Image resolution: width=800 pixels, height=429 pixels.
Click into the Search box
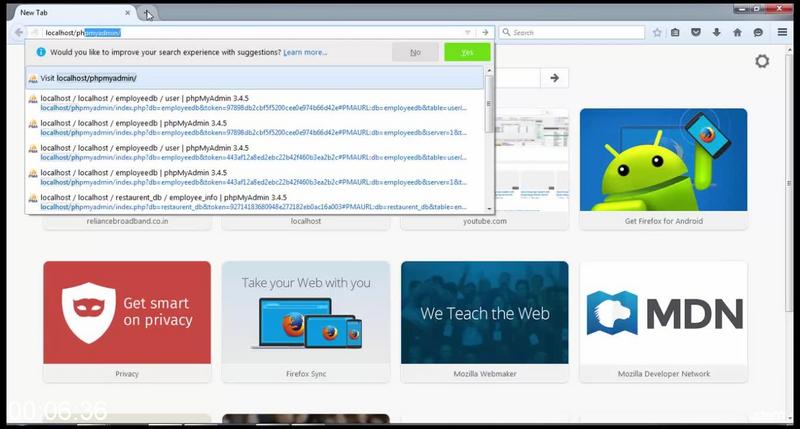pyautogui.click(x=571, y=32)
